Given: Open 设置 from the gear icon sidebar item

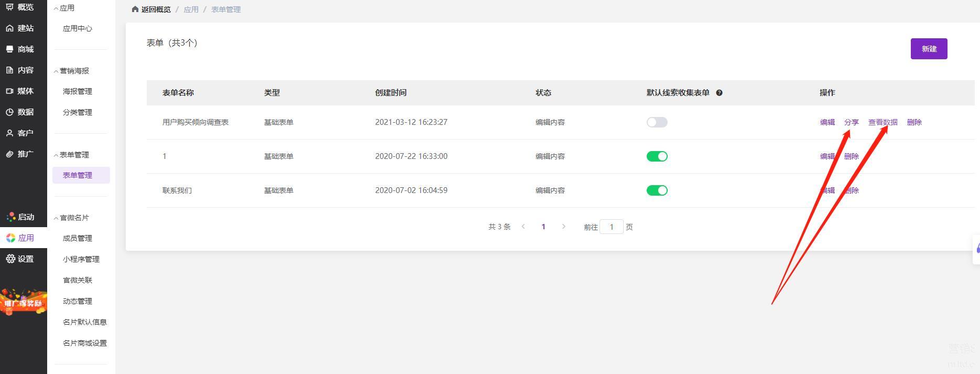Looking at the screenshot, I should (20, 259).
